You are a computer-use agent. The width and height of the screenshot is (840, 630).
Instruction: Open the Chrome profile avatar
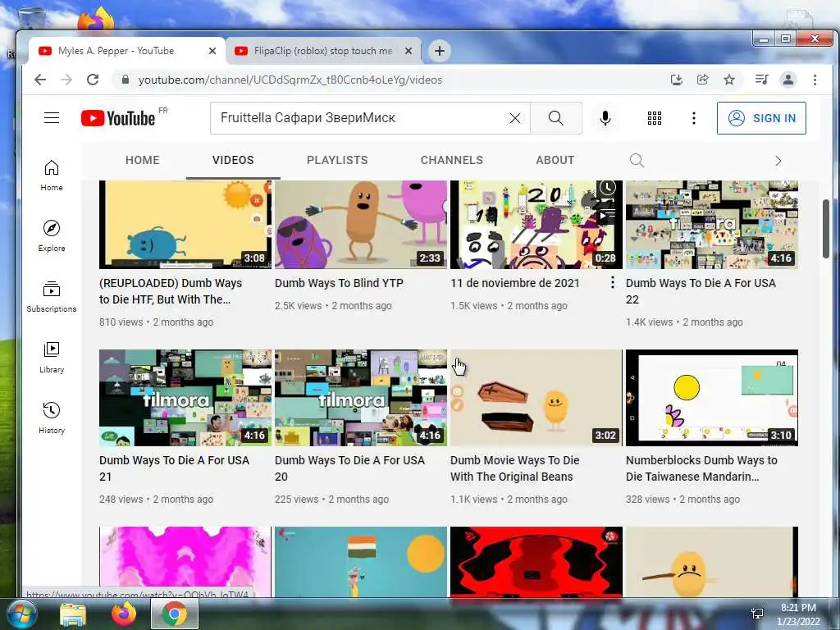[788, 80]
